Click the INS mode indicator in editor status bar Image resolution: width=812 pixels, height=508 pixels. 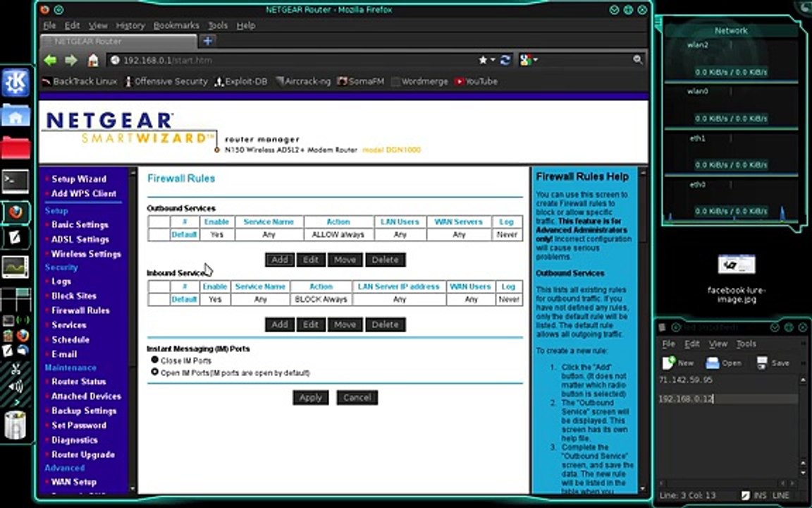click(760, 495)
